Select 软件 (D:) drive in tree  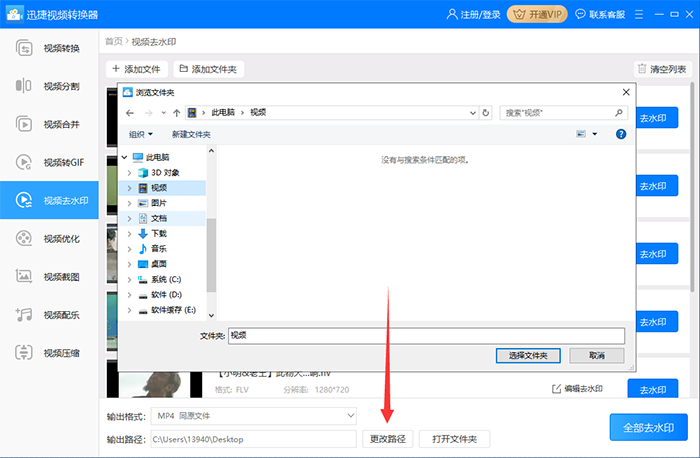pyautogui.click(x=166, y=295)
